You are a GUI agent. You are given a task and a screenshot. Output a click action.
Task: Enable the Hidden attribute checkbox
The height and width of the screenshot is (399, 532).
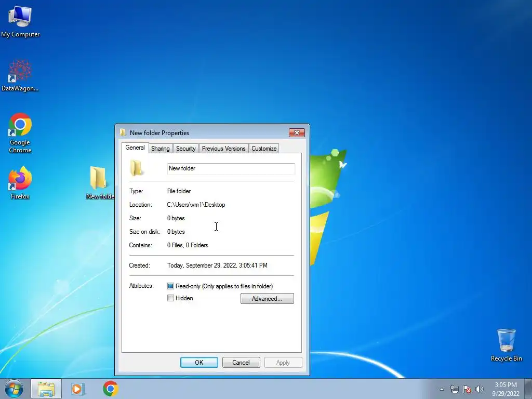(170, 298)
